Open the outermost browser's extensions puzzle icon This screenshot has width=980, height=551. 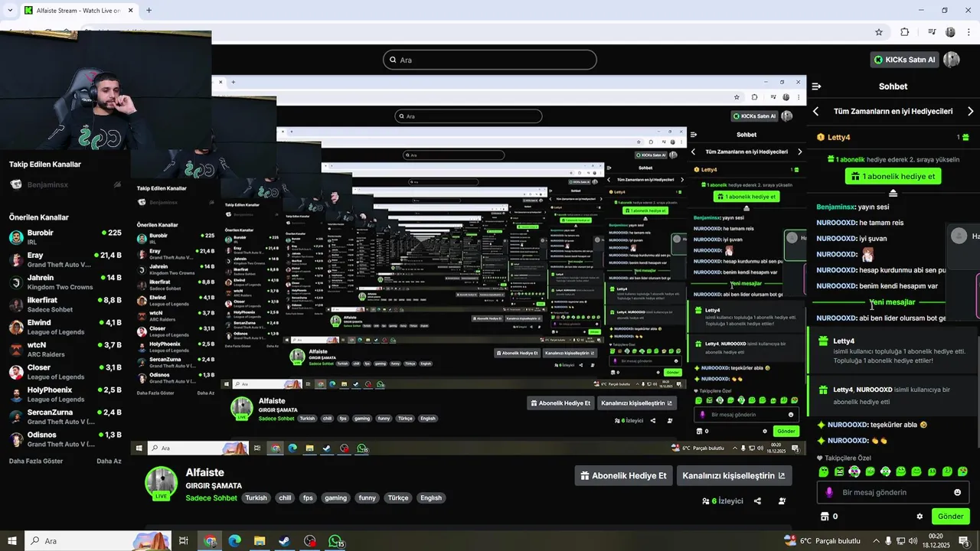pos(905,32)
